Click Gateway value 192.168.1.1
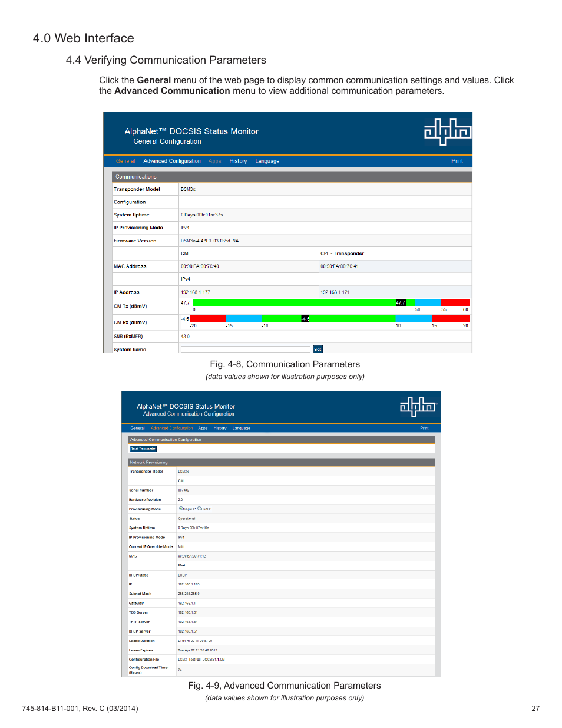 click(x=187, y=604)
